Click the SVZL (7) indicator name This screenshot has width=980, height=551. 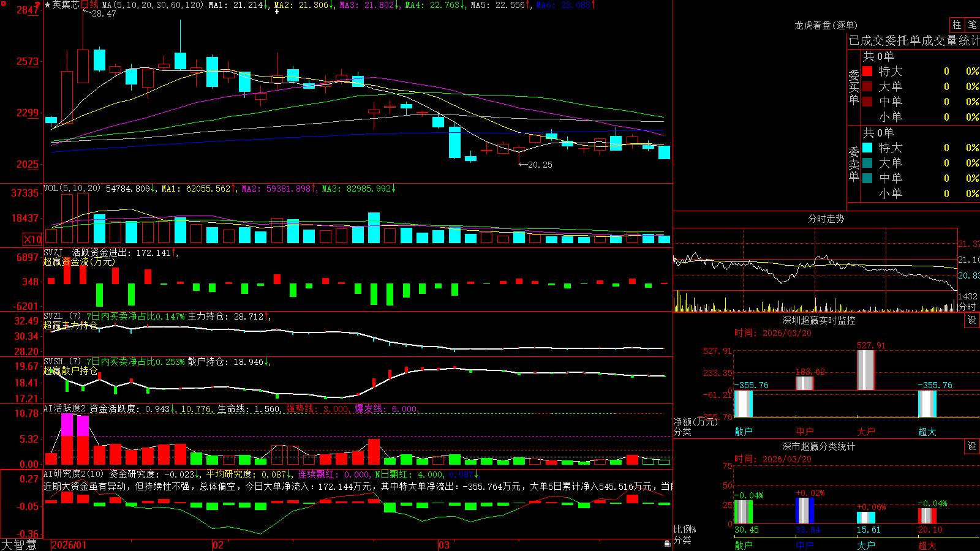(62, 317)
